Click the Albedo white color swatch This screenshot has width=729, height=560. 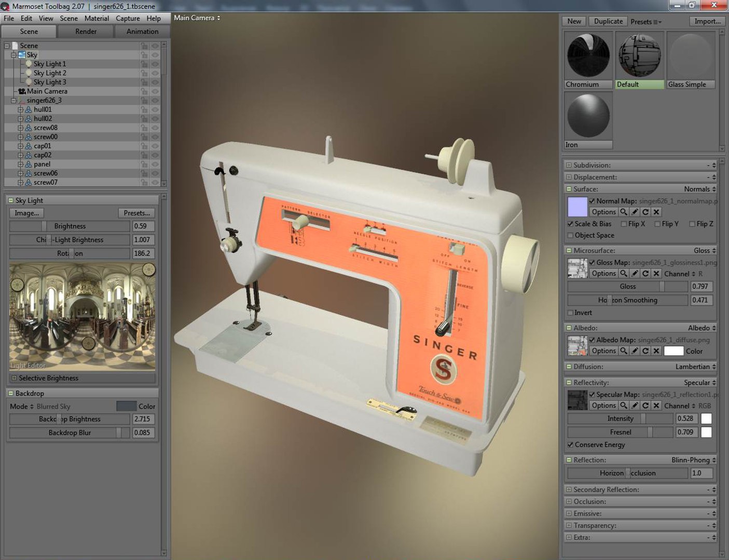coord(673,351)
